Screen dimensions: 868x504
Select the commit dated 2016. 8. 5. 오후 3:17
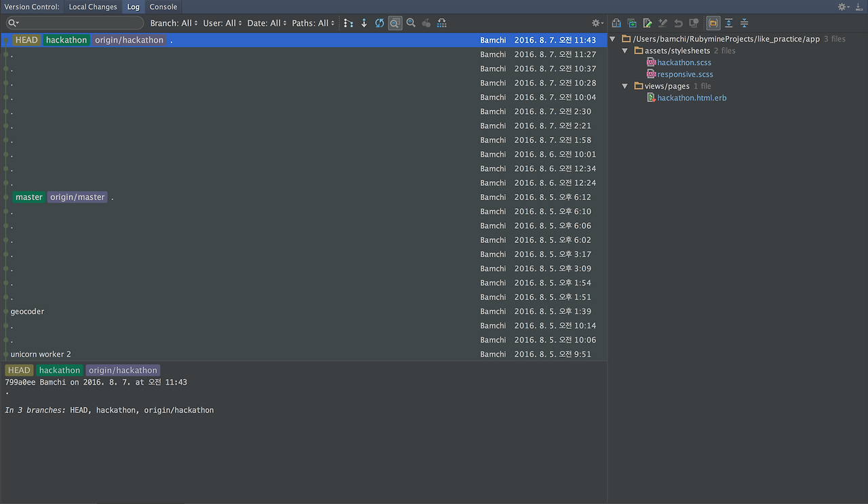[x=303, y=254]
